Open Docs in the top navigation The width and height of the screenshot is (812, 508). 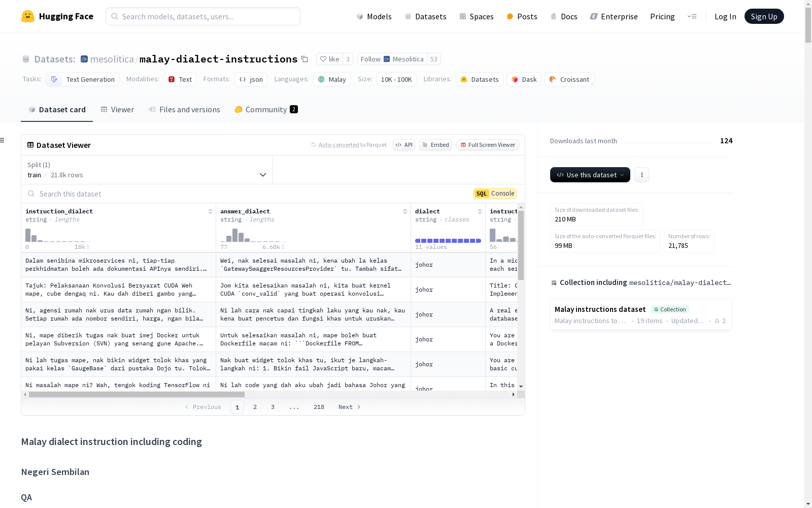(564, 16)
